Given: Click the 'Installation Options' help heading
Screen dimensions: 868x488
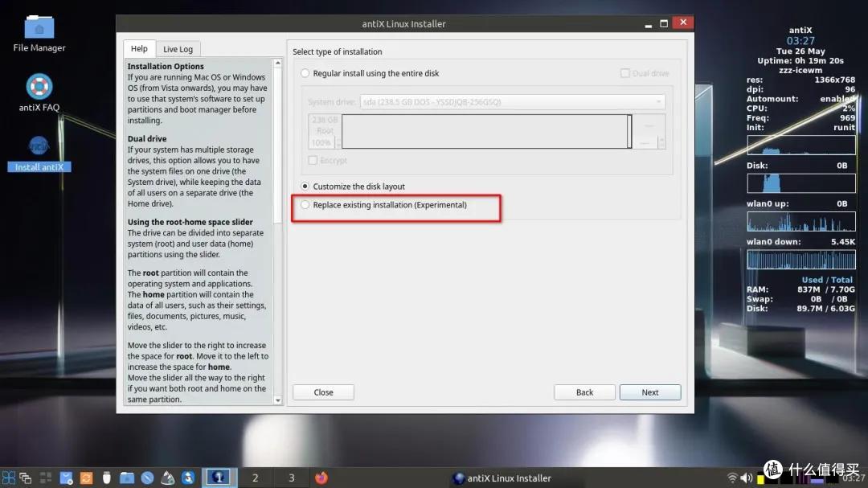Looking at the screenshot, I should tap(166, 67).
